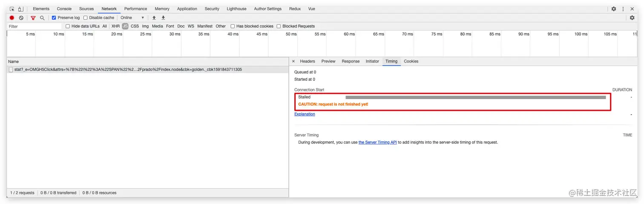This screenshot has width=644, height=204.
Task: Filter requests by CSS
Action: coord(135,26)
